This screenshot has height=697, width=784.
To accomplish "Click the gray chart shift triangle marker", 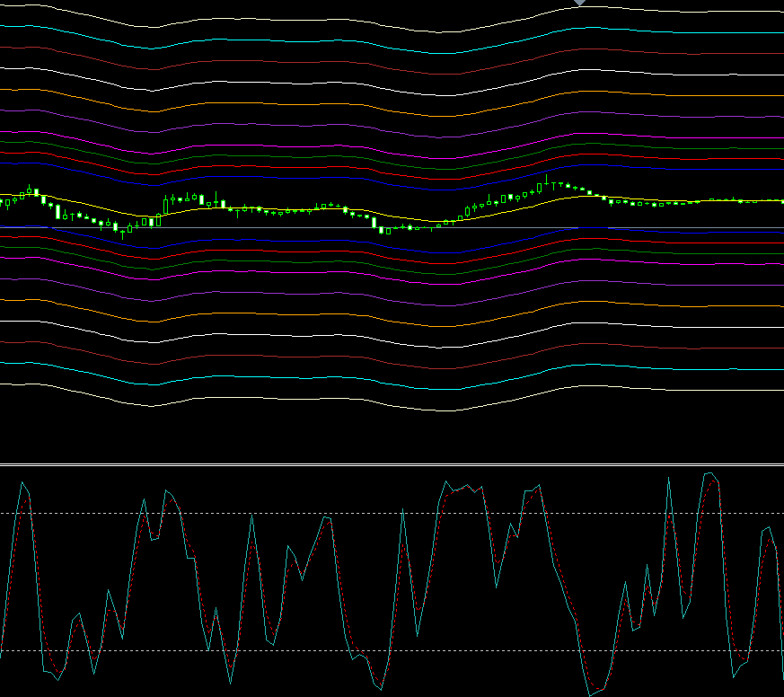I will [x=579, y=3].
